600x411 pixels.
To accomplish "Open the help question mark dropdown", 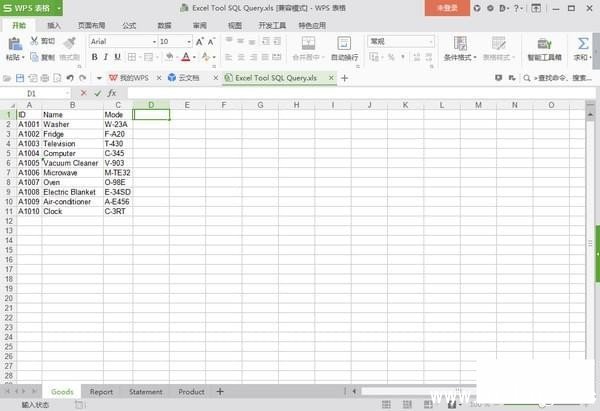I will pyautogui.click(x=518, y=8).
